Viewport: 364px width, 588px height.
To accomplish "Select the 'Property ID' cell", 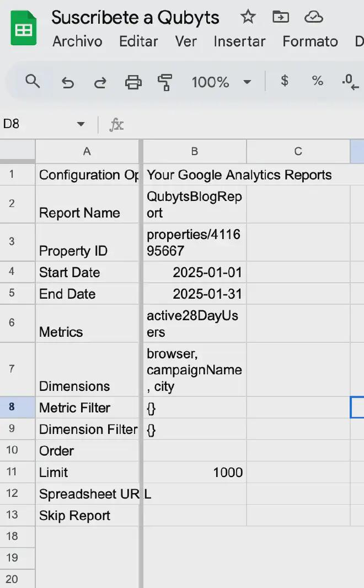I will (x=87, y=242).
